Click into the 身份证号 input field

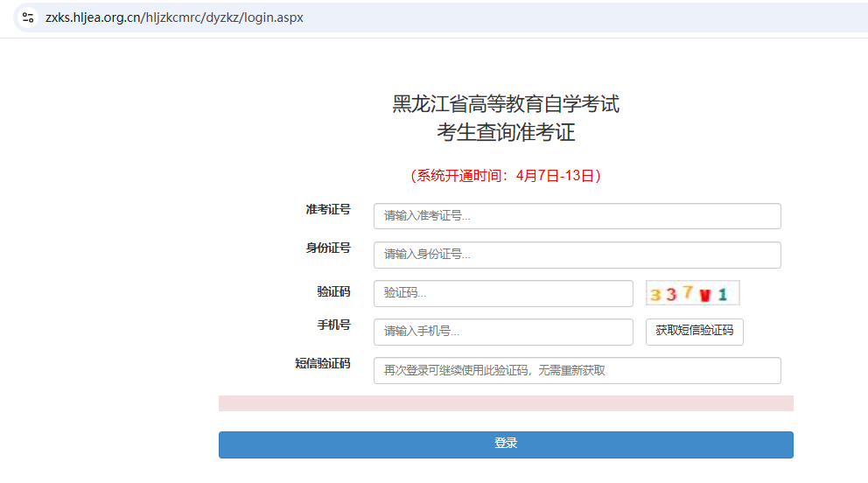(577, 255)
